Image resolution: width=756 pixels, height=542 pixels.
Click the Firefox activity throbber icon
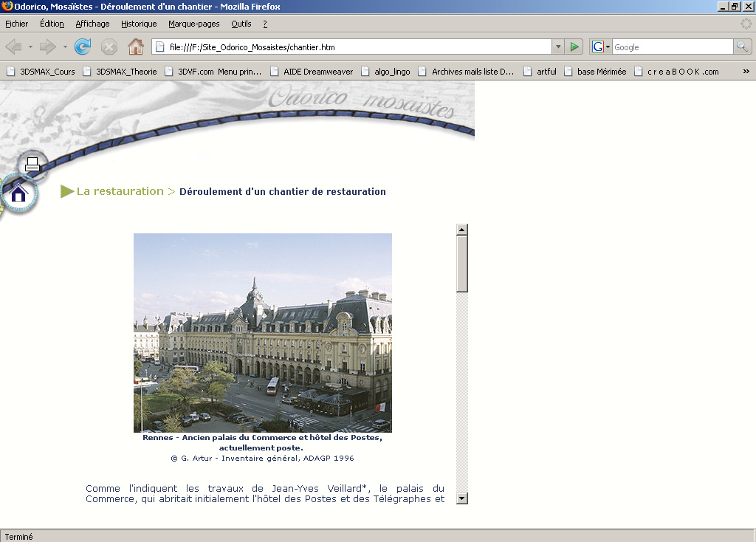click(746, 24)
